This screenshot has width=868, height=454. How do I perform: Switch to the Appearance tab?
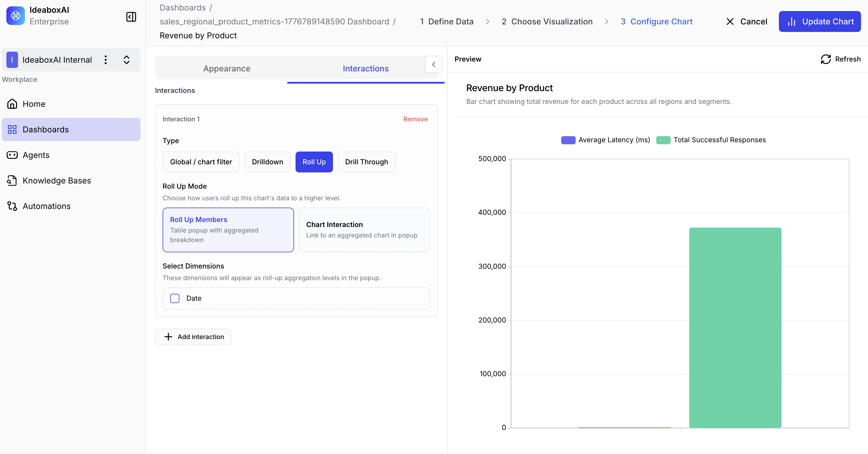pos(227,69)
